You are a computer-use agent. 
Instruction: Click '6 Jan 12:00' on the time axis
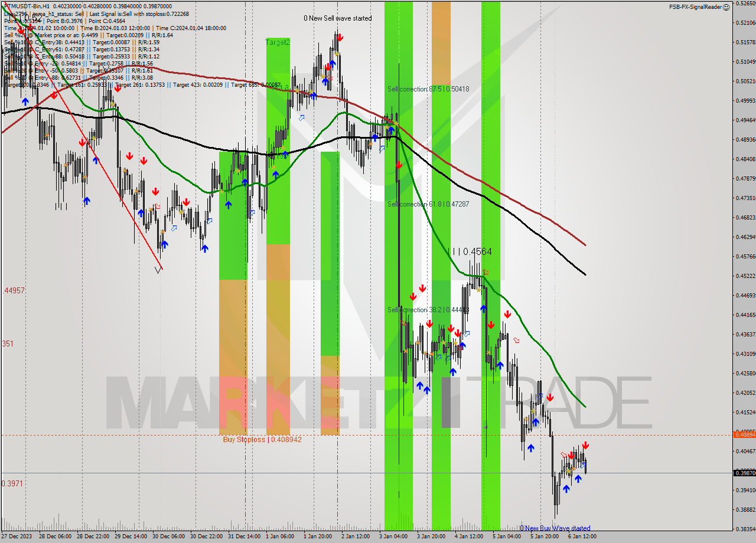coord(583,537)
